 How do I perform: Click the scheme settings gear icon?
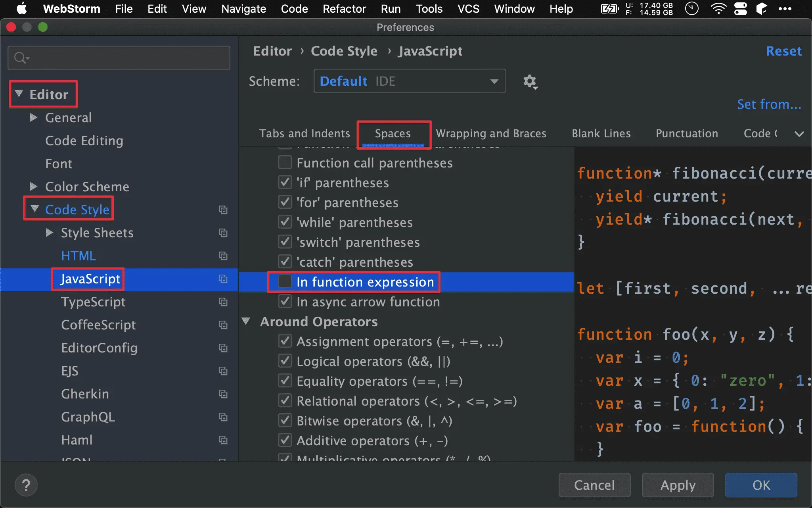point(530,82)
